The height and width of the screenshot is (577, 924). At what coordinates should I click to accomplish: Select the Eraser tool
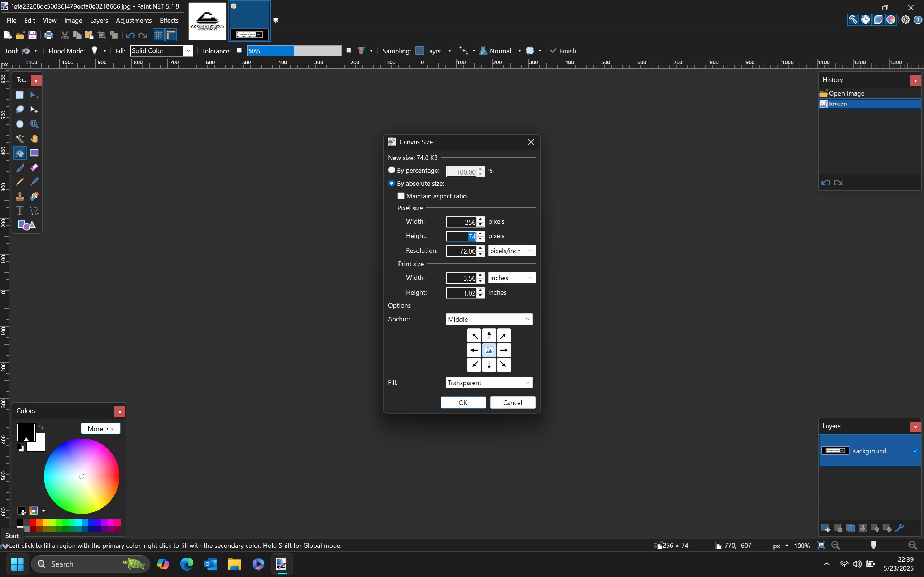tap(34, 168)
